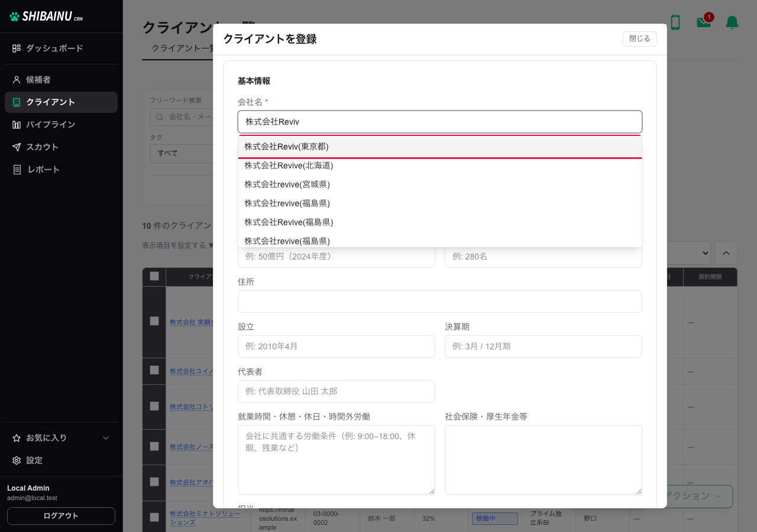Click the 社会保険・厚生年金等 textarea
757x532 pixels.
pos(543,460)
